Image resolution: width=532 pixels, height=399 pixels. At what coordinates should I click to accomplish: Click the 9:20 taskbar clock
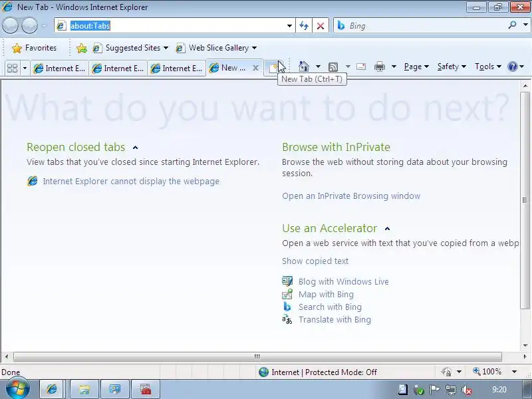pyautogui.click(x=499, y=390)
